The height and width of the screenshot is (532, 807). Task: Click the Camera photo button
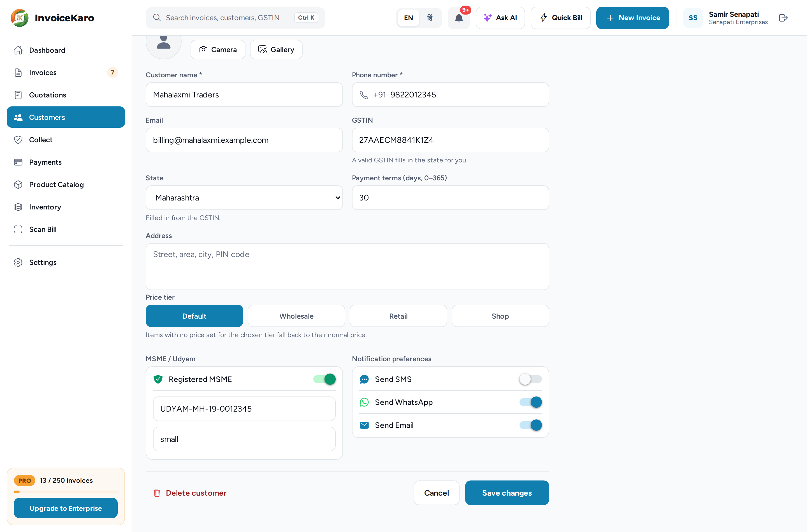218,50
